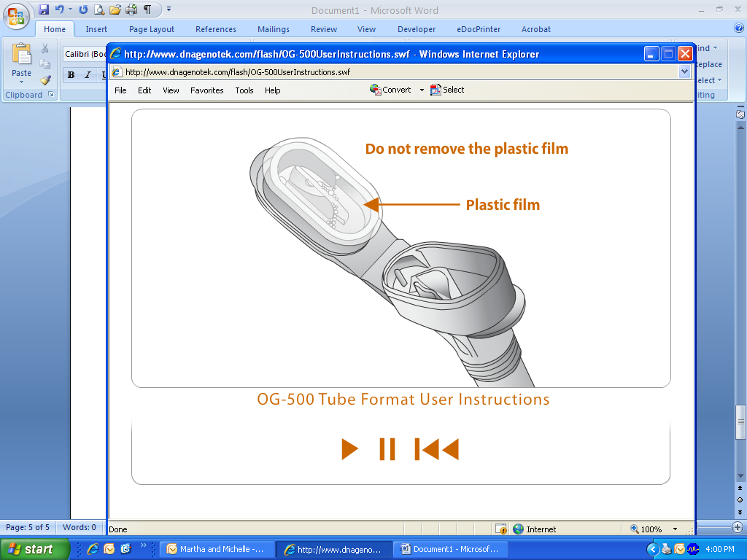Click Words: 0 in Word status bar

pyautogui.click(x=79, y=527)
